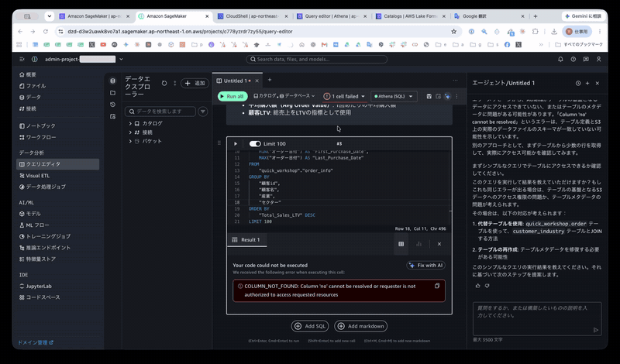The image size is (620, 364).
Task: Switch to the Untitled 1 tab
Action: point(236,81)
